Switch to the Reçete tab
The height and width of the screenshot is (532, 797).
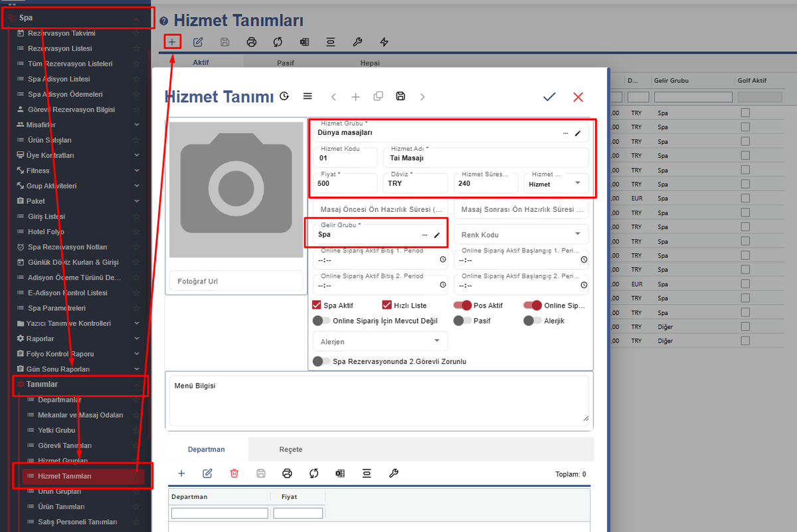pyautogui.click(x=290, y=450)
